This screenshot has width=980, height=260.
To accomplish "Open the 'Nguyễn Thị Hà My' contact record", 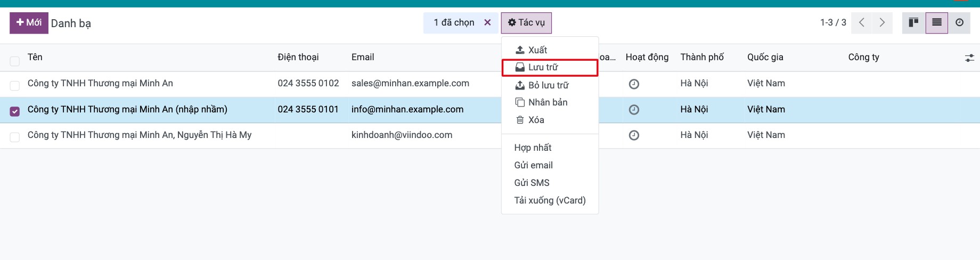I will pyautogui.click(x=140, y=135).
